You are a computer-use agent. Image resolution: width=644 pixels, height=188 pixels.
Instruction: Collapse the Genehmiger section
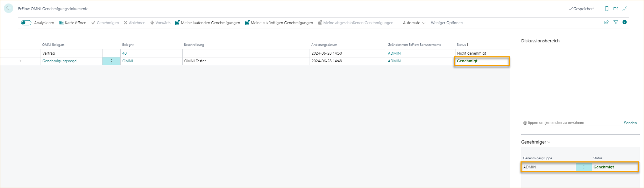[536, 142]
